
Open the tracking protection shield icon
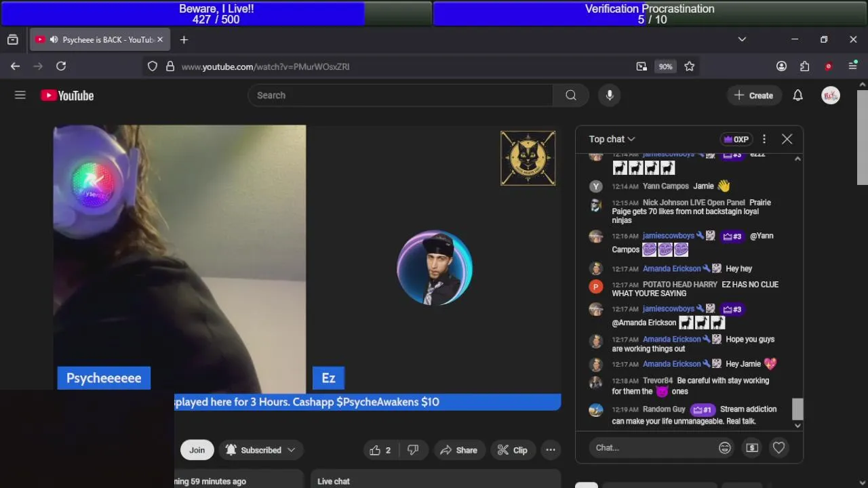153,66
